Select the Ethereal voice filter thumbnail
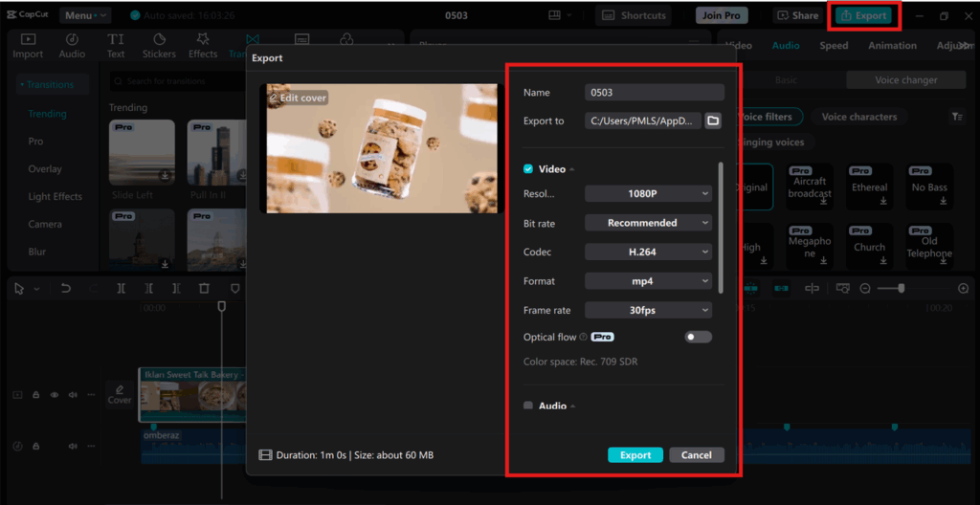 tap(869, 187)
